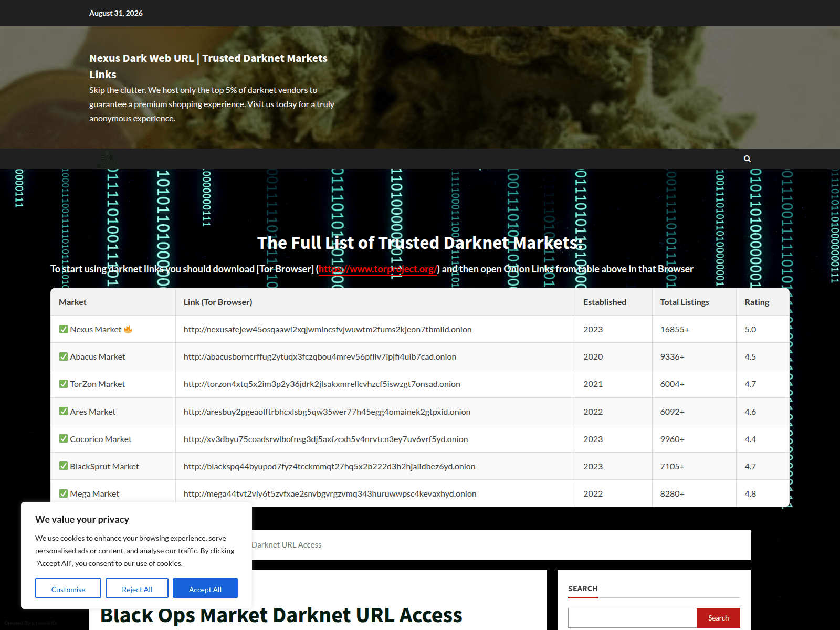
Task: Focus the sidebar search text field
Action: (x=633, y=618)
